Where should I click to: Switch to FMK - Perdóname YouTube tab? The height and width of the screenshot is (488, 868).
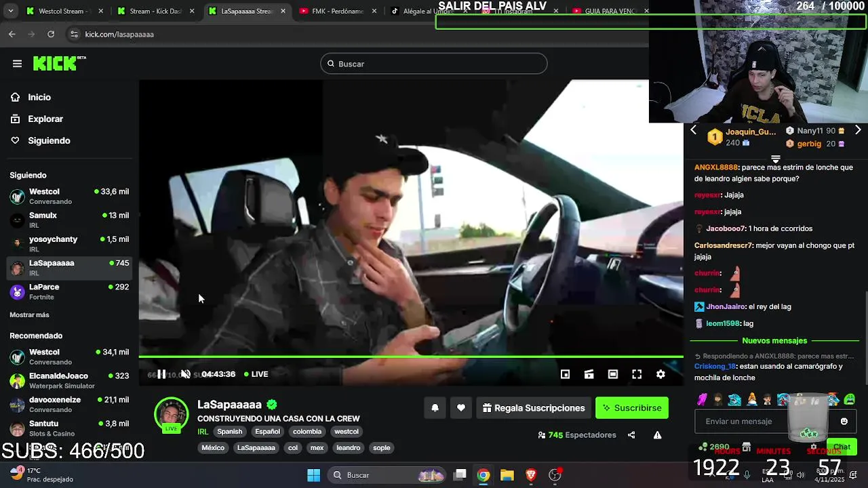click(x=337, y=11)
